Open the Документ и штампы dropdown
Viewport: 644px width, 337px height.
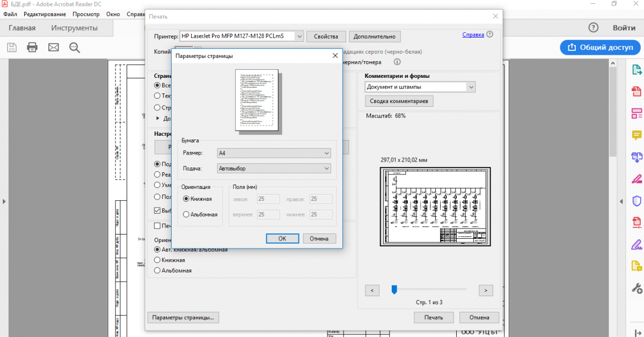coord(420,87)
